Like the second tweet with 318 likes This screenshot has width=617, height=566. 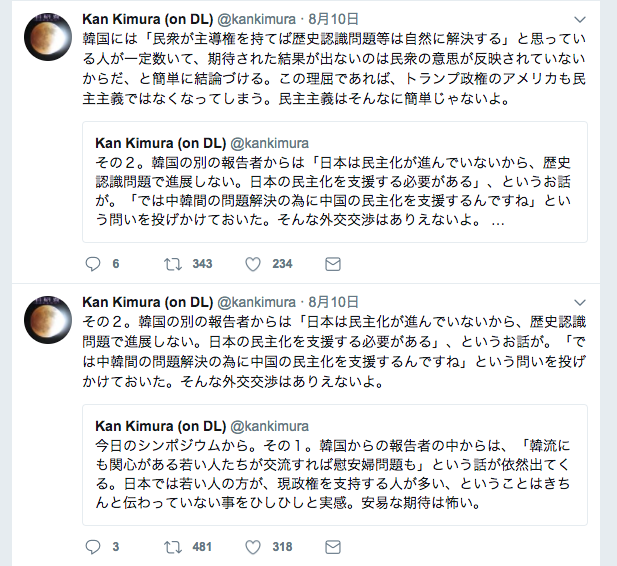tap(253, 547)
